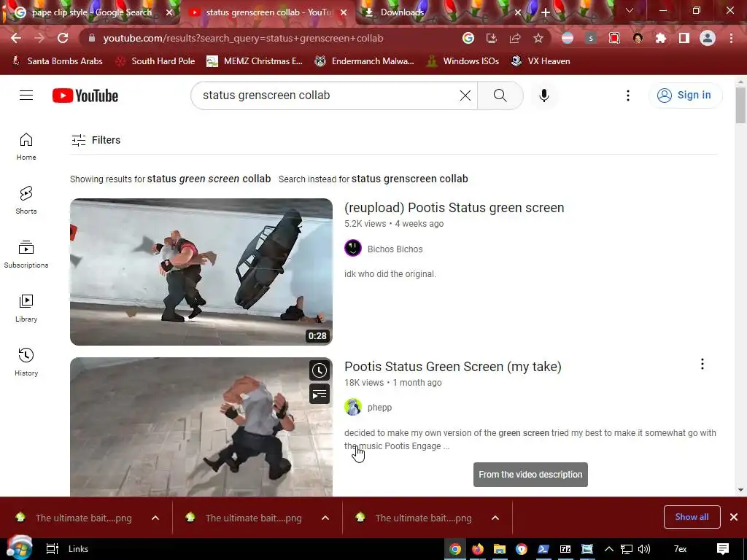Open phepp channel avatar
Image resolution: width=747 pixels, height=560 pixels.
point(353,407)
